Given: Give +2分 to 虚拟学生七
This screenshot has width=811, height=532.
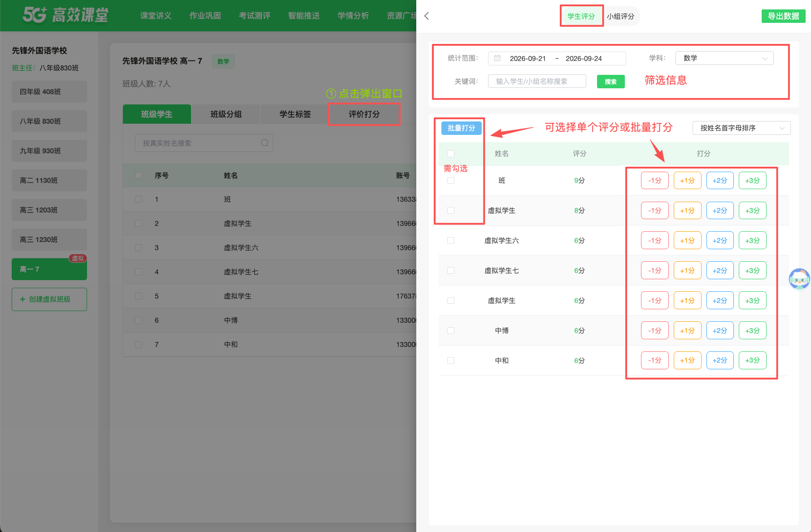Looking at the screenshot, I should click(x=720, y=271).
